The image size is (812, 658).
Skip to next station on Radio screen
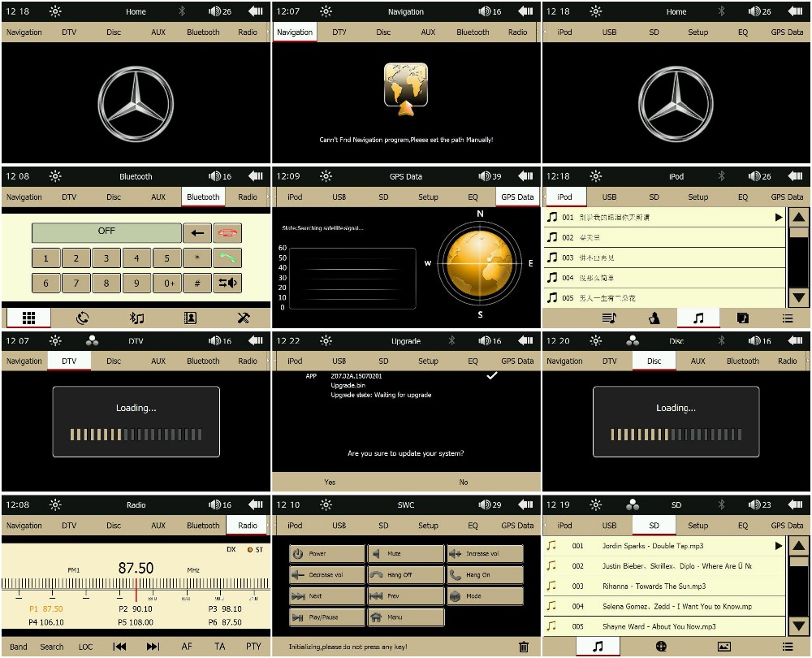pyautogui.click(x=153, y=647)
